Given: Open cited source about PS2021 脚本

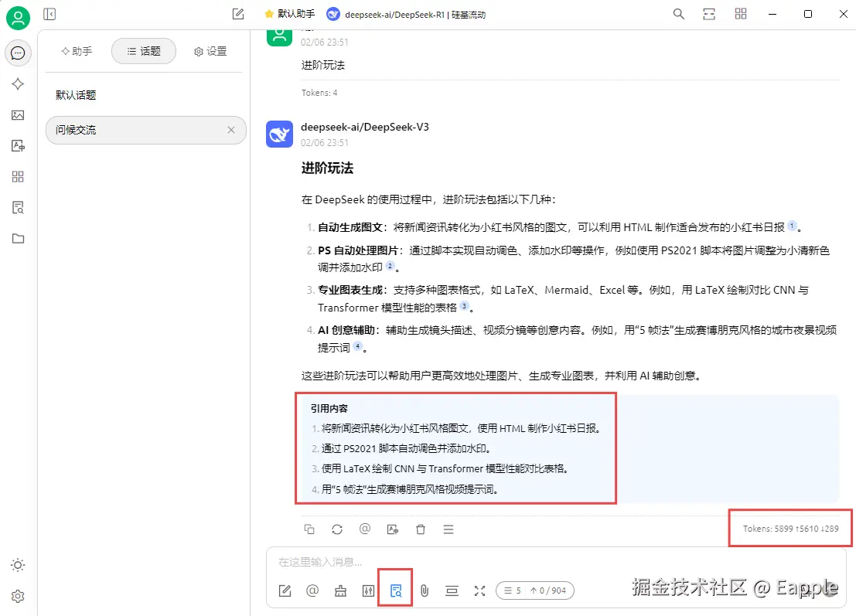Looking at the screenshot, I should point(406,448).
